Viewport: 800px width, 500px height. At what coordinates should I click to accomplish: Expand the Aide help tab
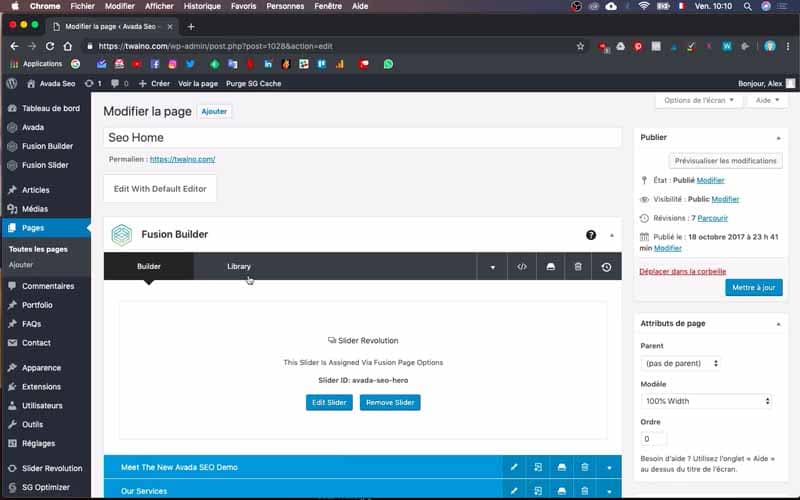[767, 100]
